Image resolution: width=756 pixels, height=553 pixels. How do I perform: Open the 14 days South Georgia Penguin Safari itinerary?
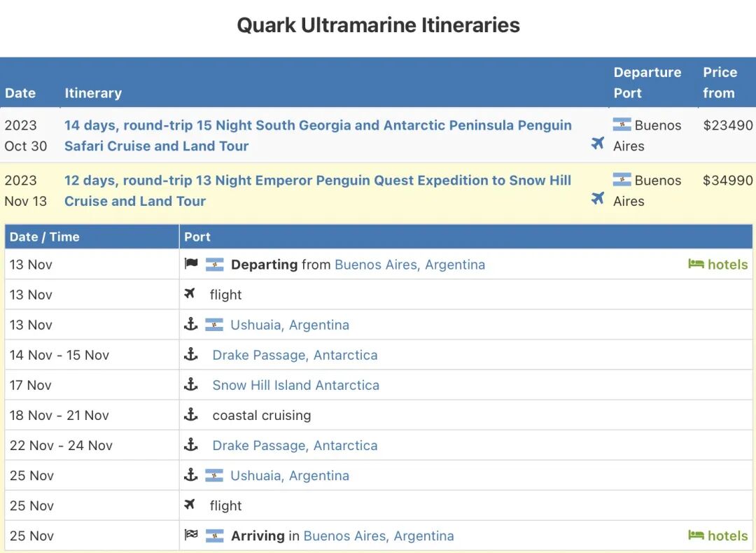pyautogui.click(x=318, y=136)
